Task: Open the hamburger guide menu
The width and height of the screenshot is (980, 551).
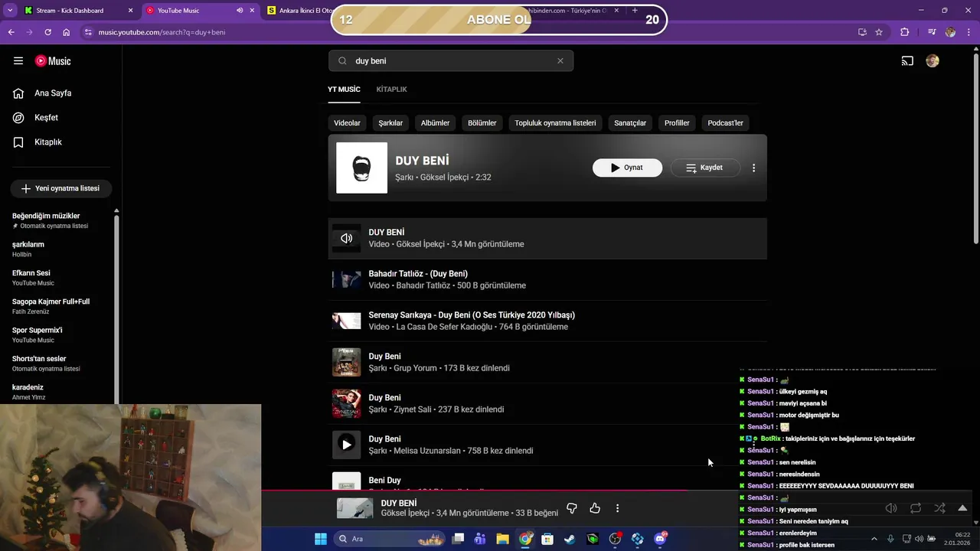Action: click(x=18, y=60)
